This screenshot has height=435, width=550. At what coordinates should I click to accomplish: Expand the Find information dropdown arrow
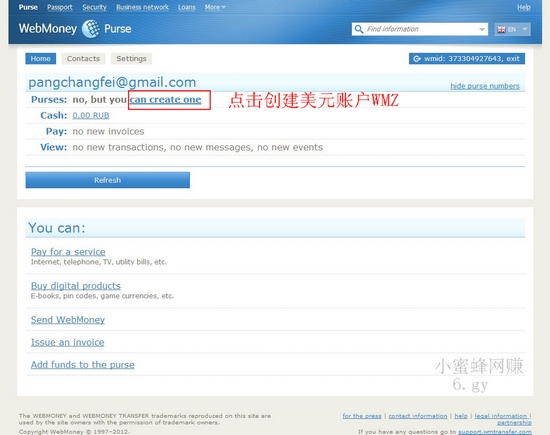coord(482,29)
